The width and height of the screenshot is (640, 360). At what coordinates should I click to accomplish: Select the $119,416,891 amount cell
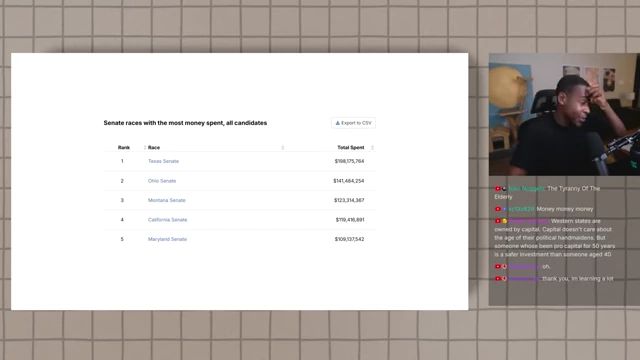[x=350, y=220]
